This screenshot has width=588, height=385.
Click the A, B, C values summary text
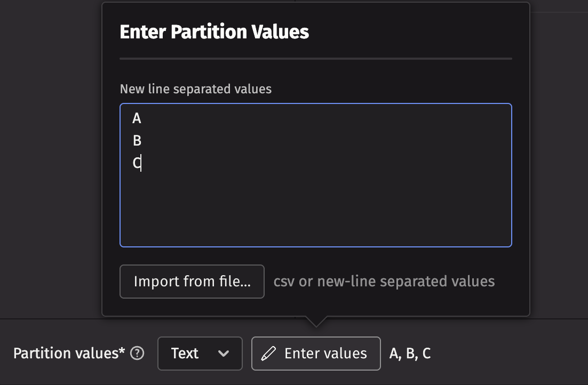click(410, 353)
